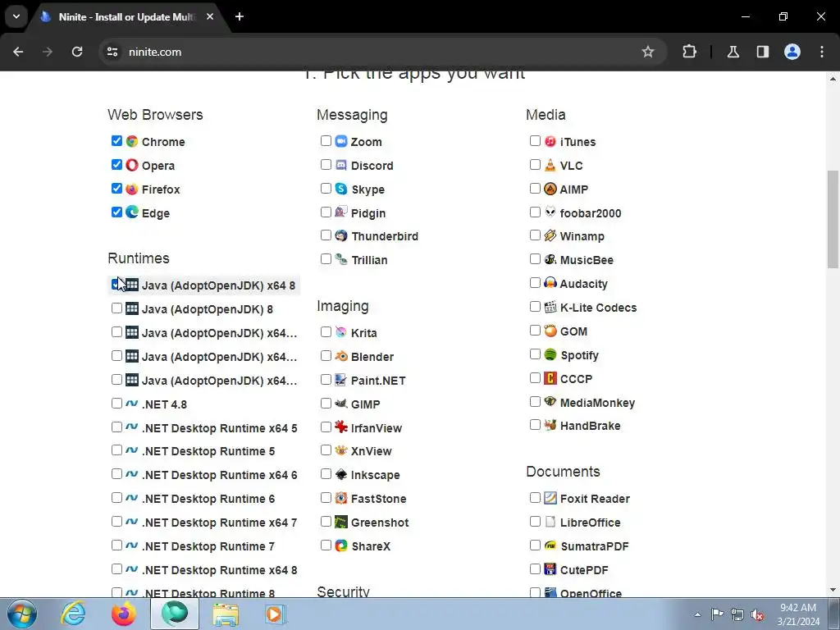
Task: Click the GIMP app icon
Action: (341, 404)
